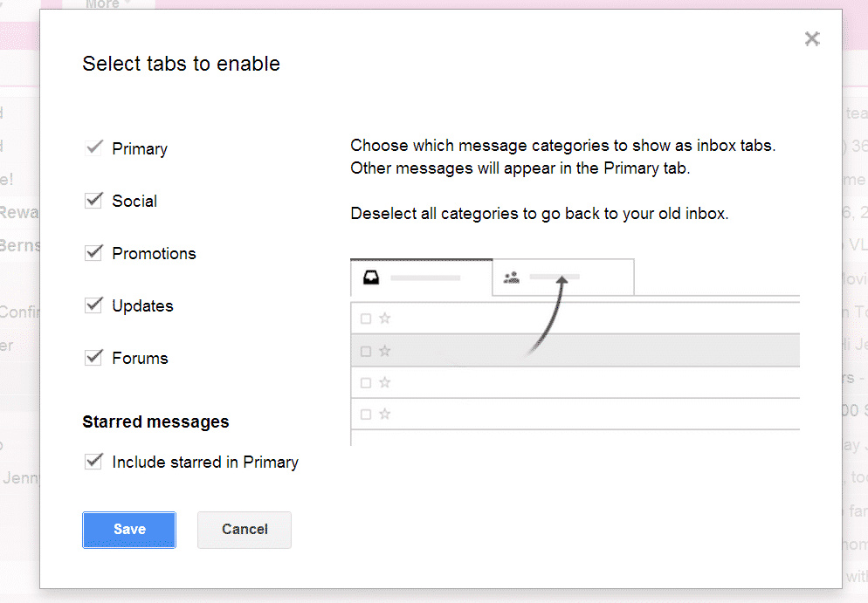Turn off the Forums tab checkbox
868x603 pixels.
[x=93, y=358]
